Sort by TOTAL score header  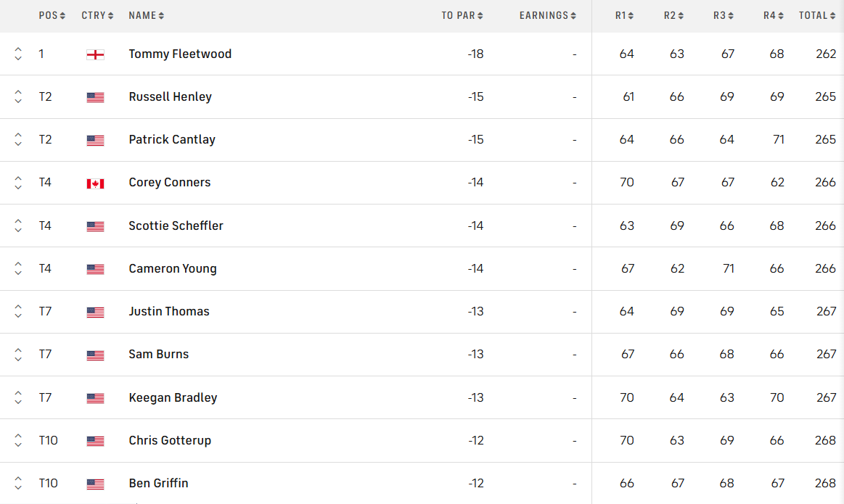tap(817, 15)
